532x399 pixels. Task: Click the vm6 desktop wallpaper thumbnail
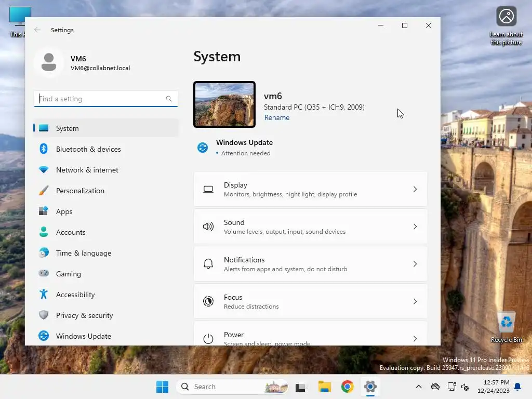point(224,104)
